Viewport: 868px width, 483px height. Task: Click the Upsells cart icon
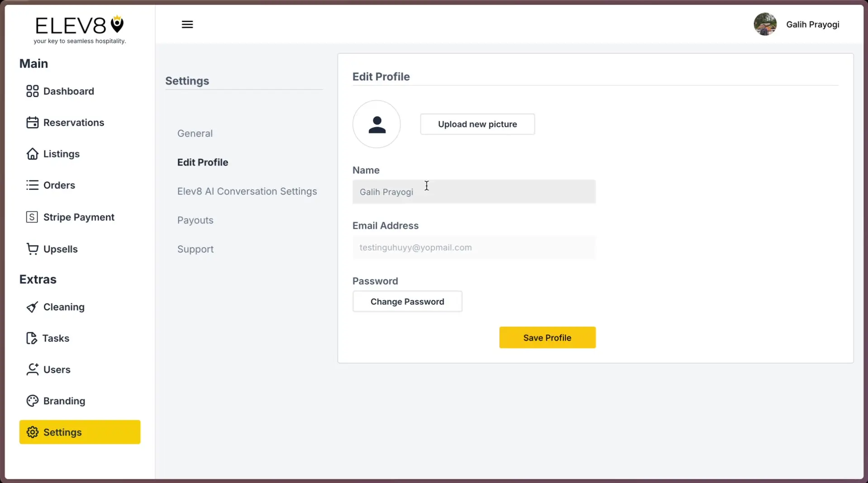(x=31, y=249)
